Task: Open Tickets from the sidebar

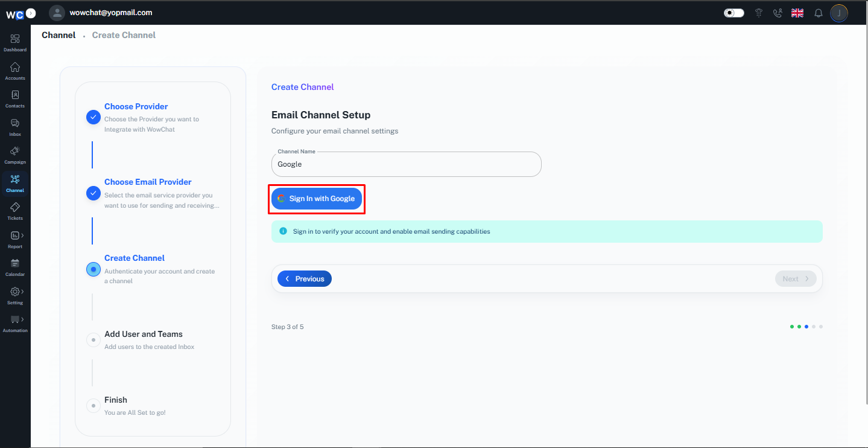Action: 15,211
